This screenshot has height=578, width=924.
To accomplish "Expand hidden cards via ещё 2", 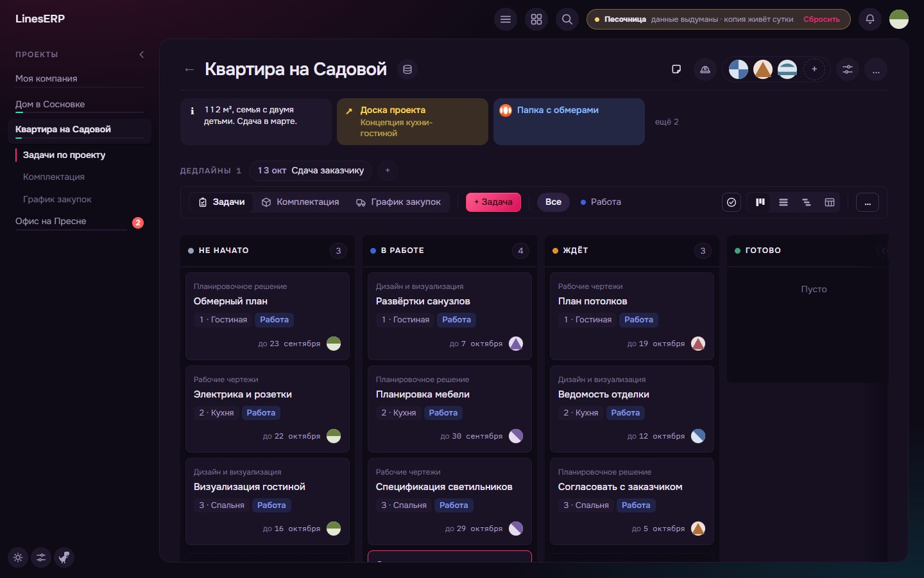I will (x=667, y=122).
